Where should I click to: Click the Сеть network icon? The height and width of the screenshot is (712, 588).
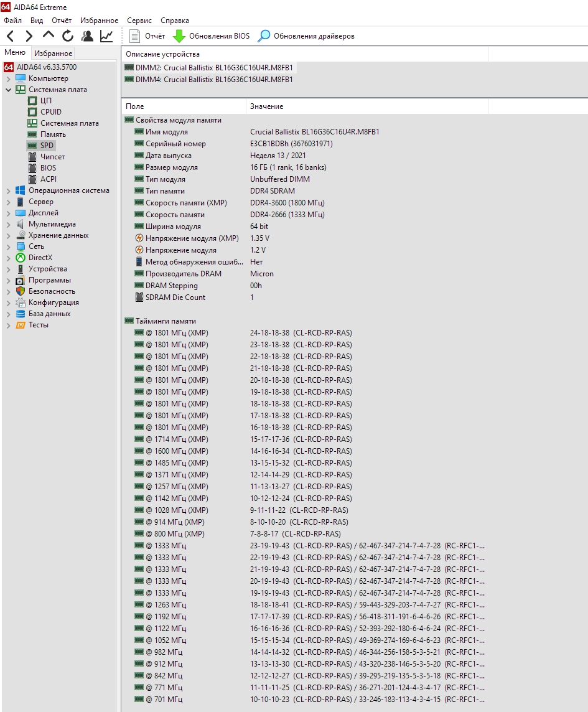(x=21, y=246)
